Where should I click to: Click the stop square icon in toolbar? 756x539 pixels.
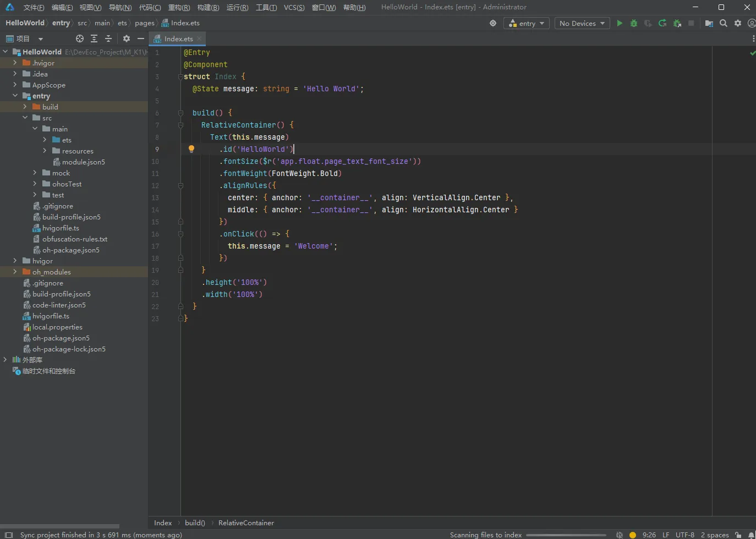[691, 23]
